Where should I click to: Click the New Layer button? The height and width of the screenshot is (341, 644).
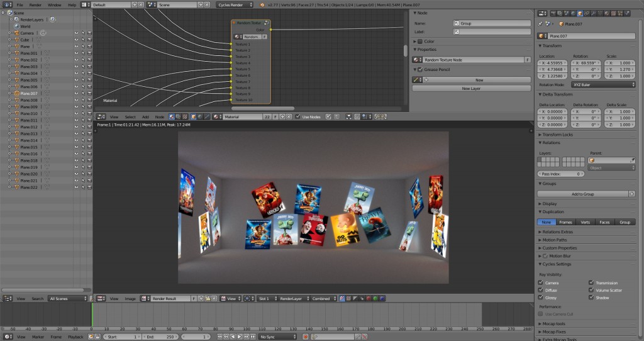[x=471, y=88]
